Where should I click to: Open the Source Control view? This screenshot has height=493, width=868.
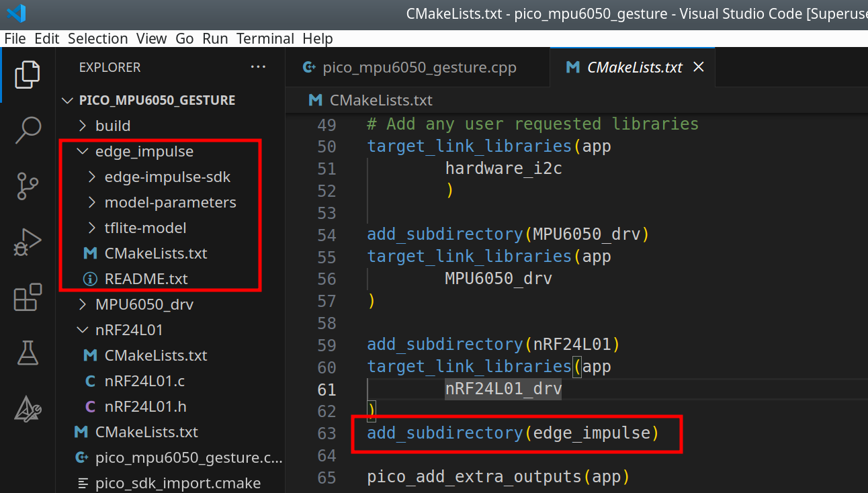pos(28,186)
